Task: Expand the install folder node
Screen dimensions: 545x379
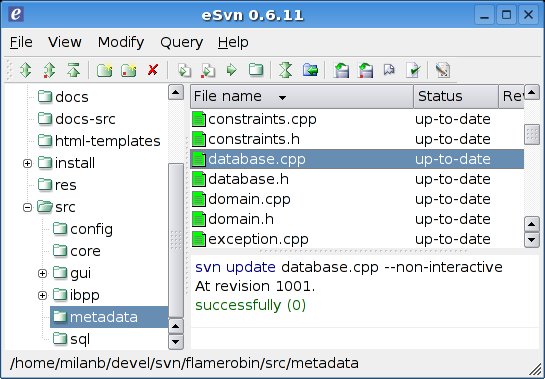Action: tap(27, 163)
